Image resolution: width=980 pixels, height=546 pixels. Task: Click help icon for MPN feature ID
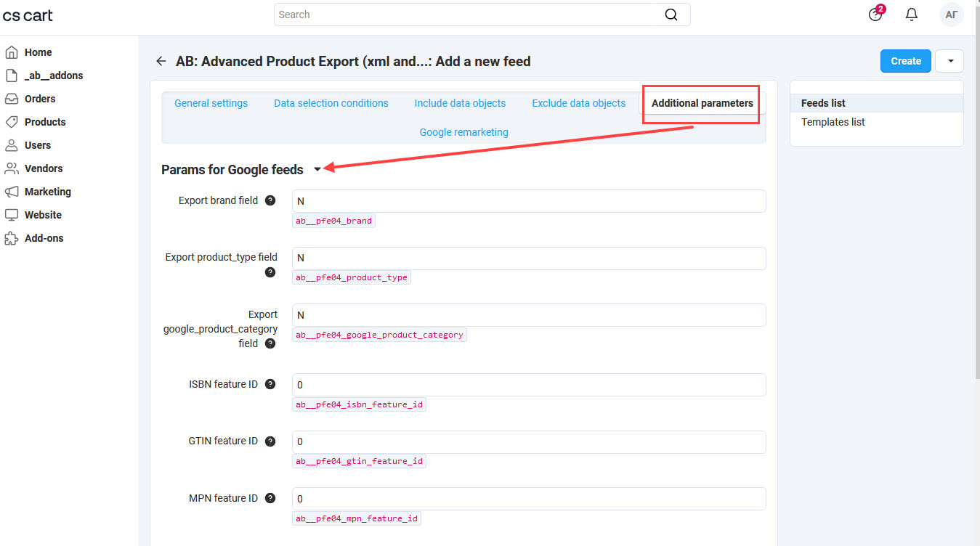tap(270, 499)
